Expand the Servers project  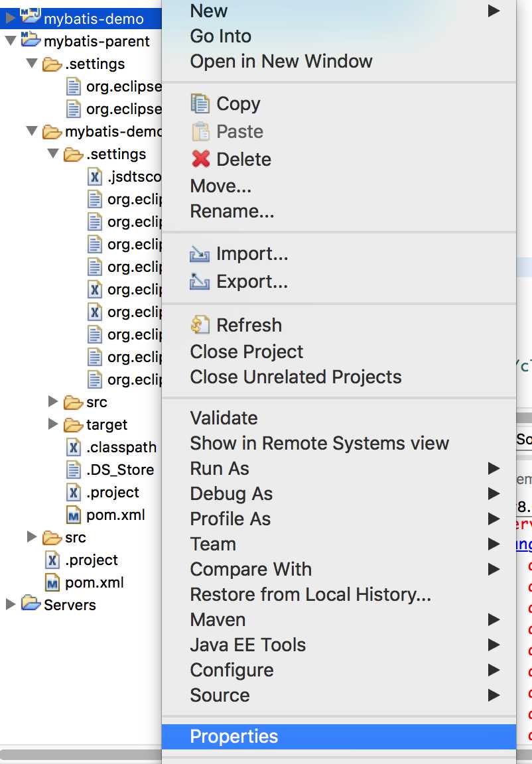click(10, 604)
